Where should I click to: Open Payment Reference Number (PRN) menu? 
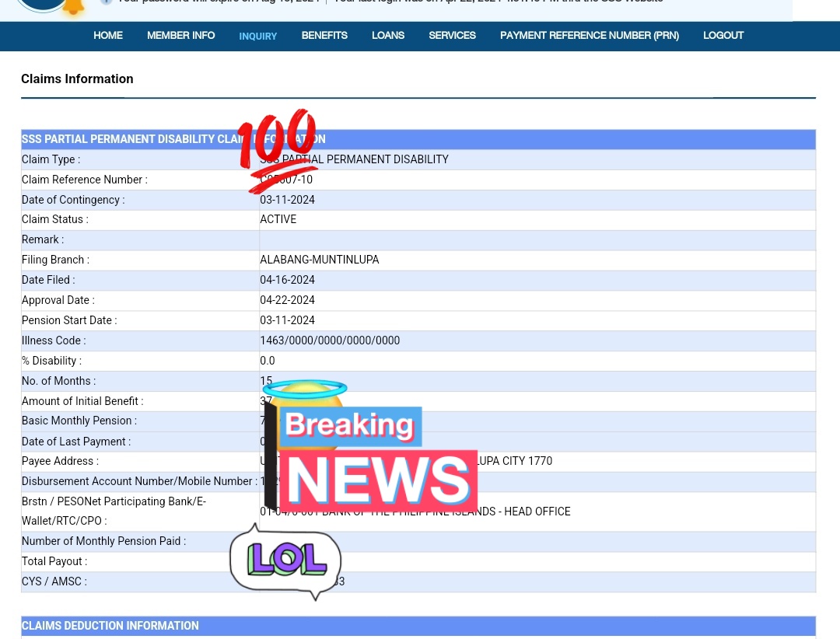(590, 35)
